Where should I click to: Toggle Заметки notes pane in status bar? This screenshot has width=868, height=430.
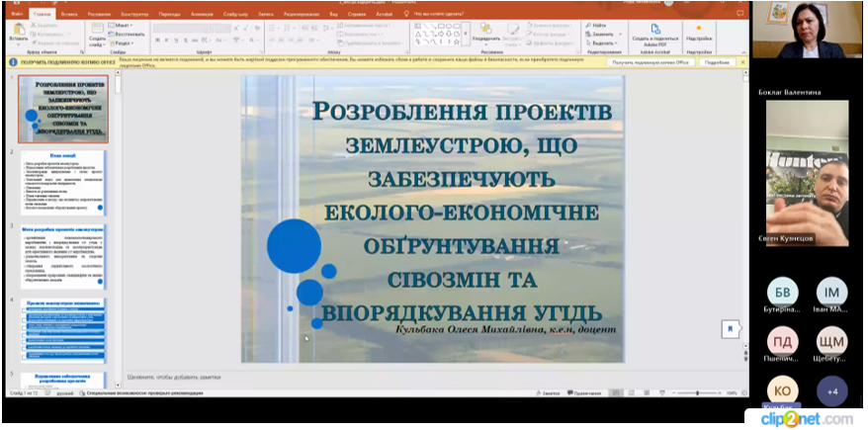(x=548, y=392)
